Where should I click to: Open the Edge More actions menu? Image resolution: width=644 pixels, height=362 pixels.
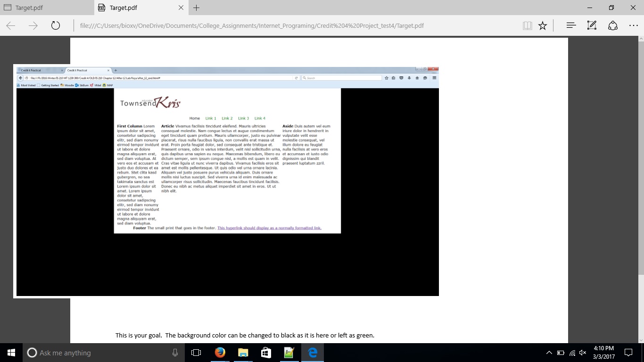[x=634, y=25]
